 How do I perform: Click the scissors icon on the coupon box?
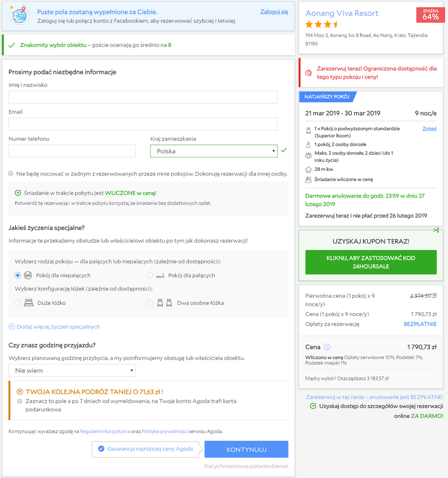click(436, 230)
